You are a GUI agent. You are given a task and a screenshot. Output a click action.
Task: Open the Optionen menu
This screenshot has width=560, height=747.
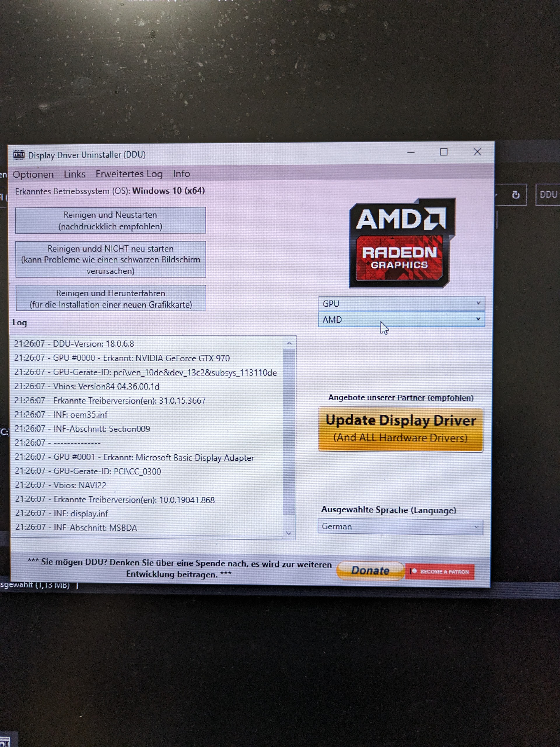pyautogui.click(x=33, y=174)
